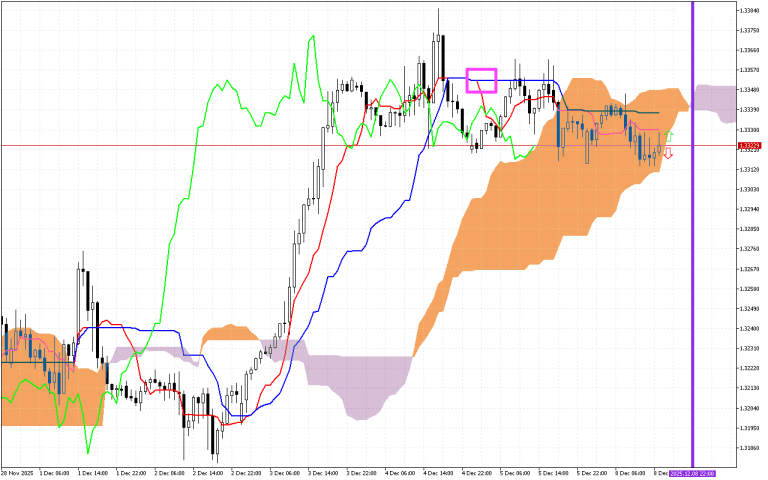
Task: Click the 1.32490 price axis label
Action: [749, 309]
